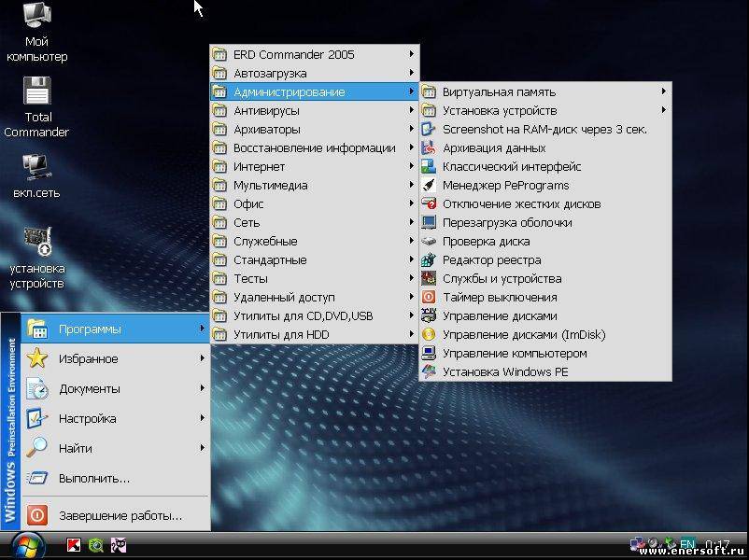Open the Интернет menu folder
Screen dimensions: 749x560
[x=315, y=167]
